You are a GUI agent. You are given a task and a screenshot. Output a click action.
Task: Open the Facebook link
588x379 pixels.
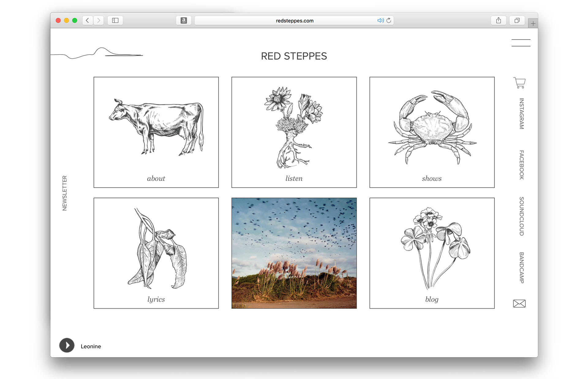(522, 165)
